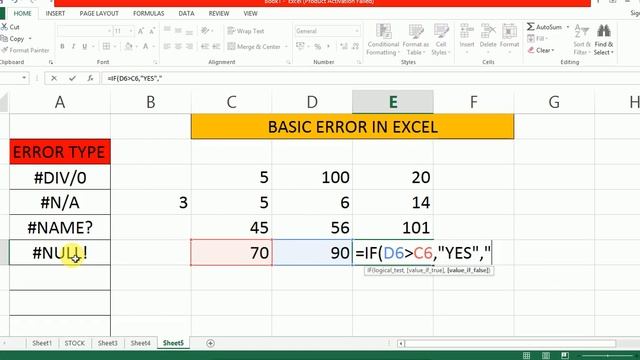Toggle Align Left
640x360 pixels.
coord(167,47)
